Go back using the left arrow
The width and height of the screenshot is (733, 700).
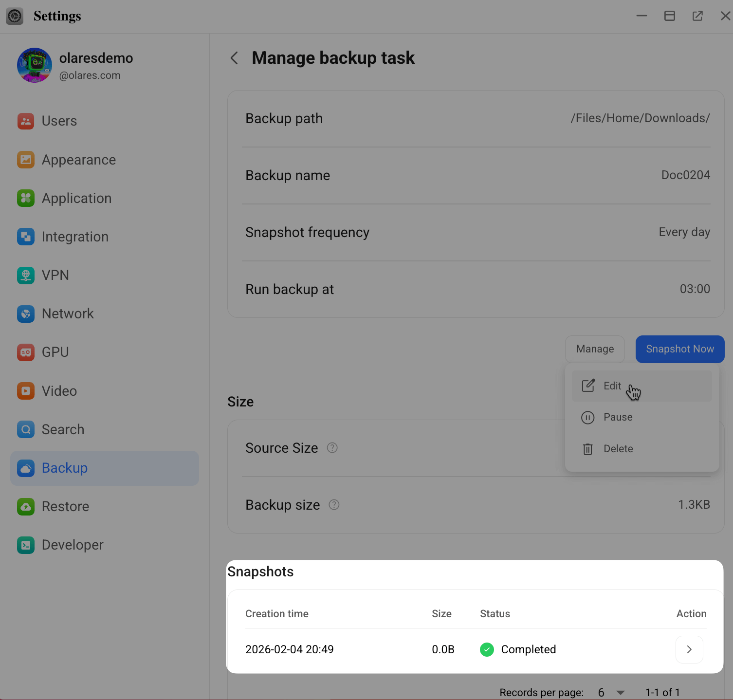point(235,58)
